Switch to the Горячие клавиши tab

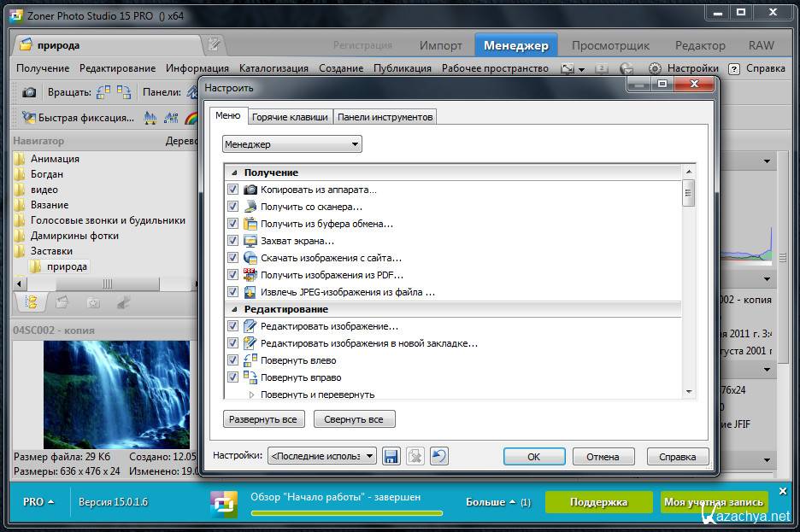tap(290, 117)
